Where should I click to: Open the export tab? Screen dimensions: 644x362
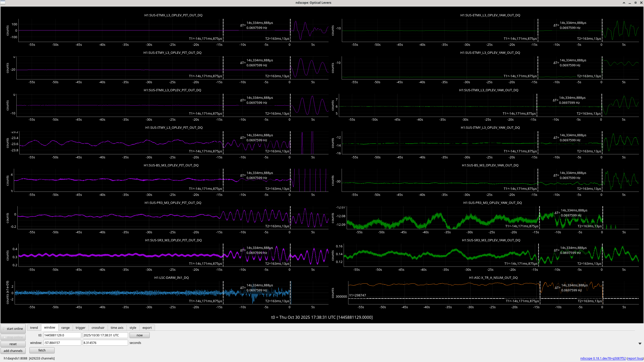147,328
